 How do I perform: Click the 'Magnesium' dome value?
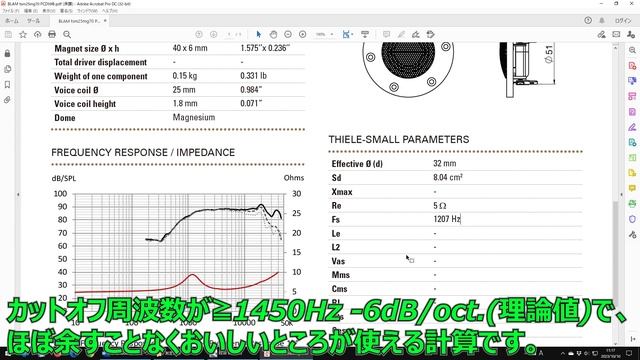[193, 118]
